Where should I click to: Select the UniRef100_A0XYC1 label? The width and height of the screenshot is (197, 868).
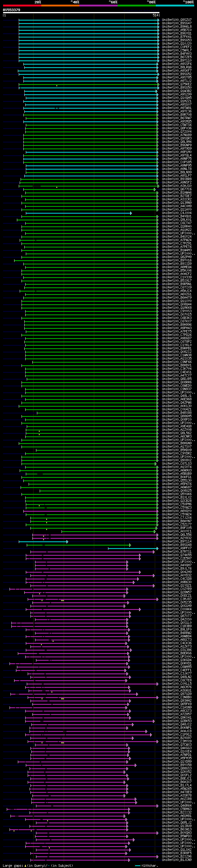click(x=176, y=531)
